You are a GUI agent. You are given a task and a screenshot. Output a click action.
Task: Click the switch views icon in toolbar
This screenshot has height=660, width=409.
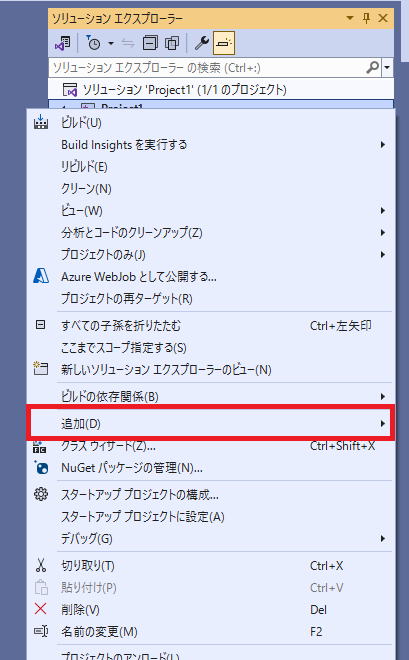click(x=63, y=43)
